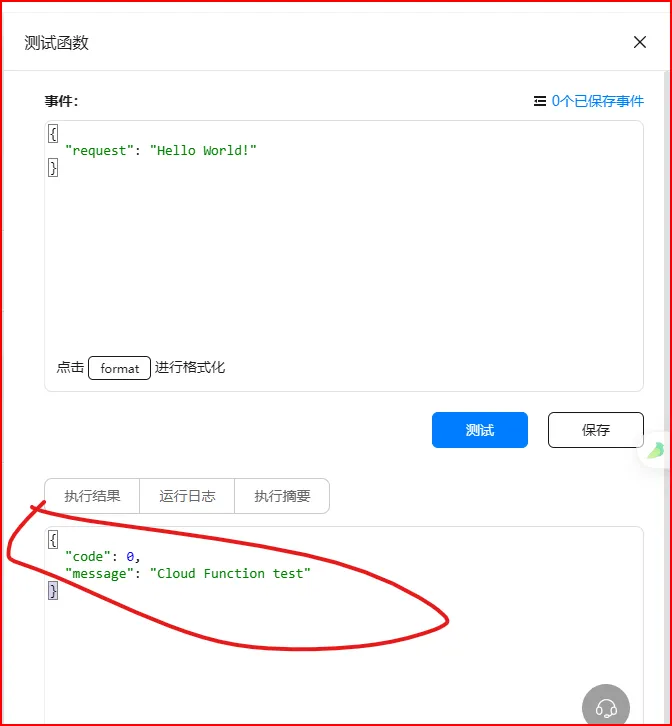Click the 事件 label
Image resolution: width=672 pixels, height=726 pixels.
[62, 101]
